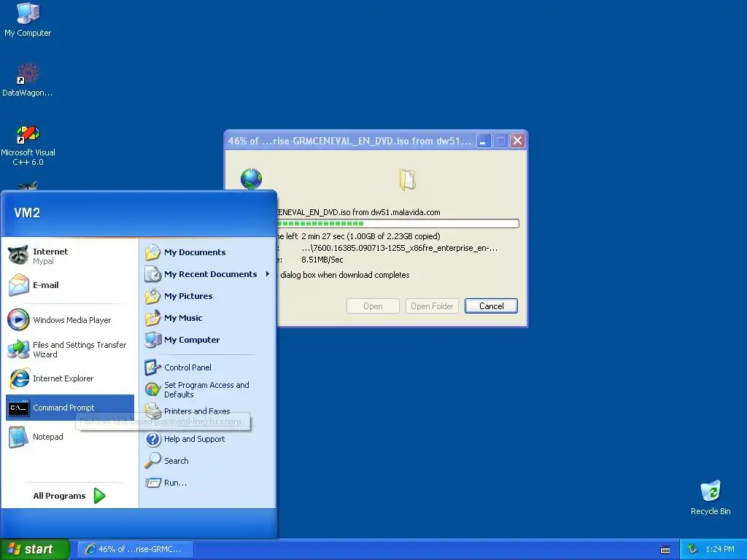Image resolution: width=747 pixels, height=560 pixels.
Task: Click the VM2 user name header
Action: point(27,213)
